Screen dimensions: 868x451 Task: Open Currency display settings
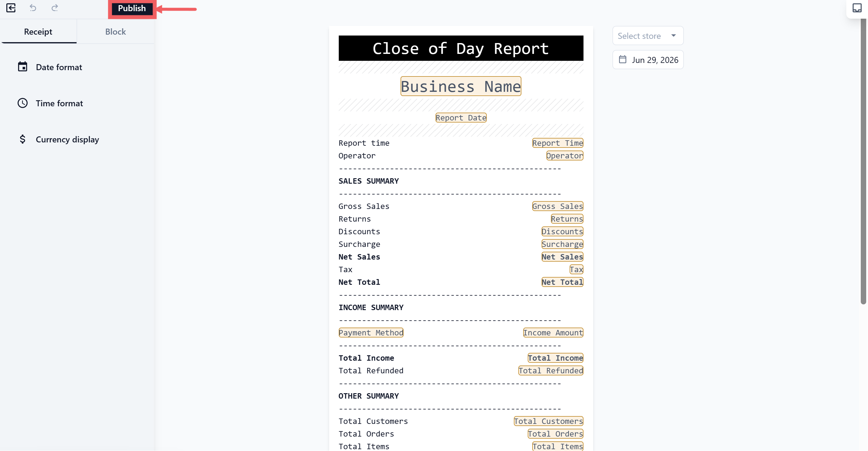68,139
